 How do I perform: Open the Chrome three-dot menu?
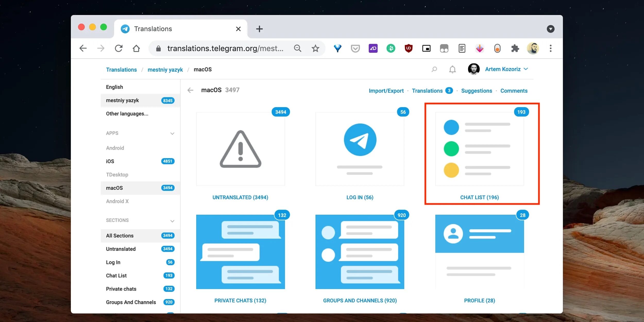pyautogui.click(x=550, y=48)
